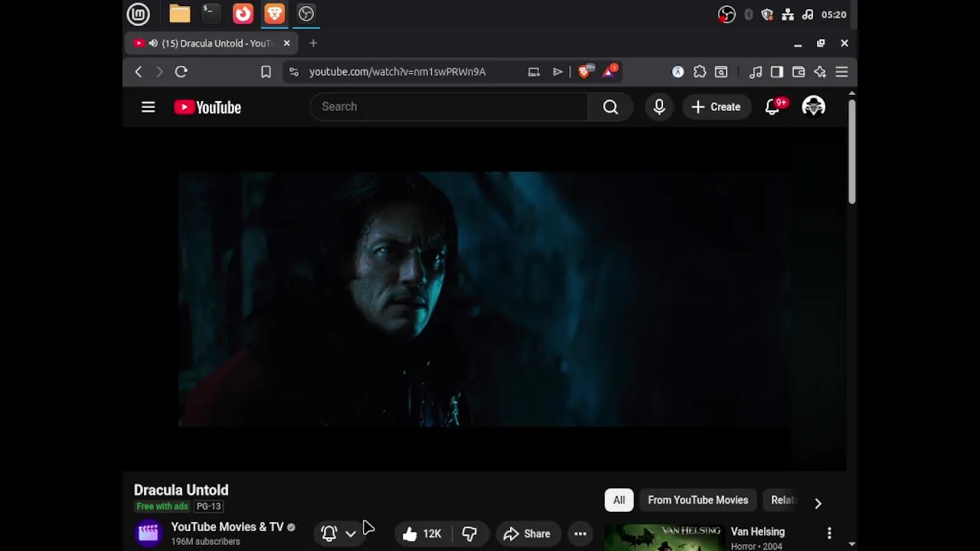
Task: Open the Van Helsing title link
Action: point(758,532)
